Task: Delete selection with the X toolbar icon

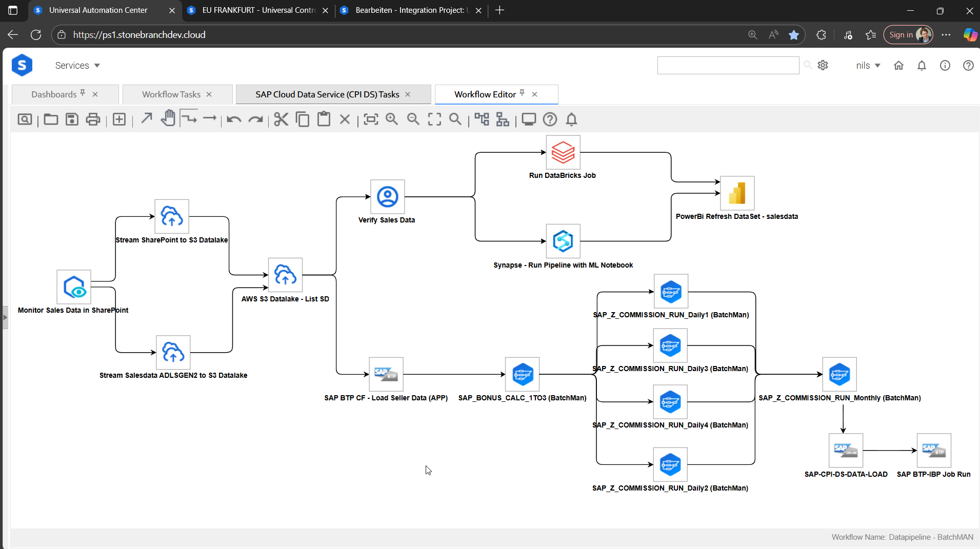Action: pyautogui.click(x=345, y=119)
